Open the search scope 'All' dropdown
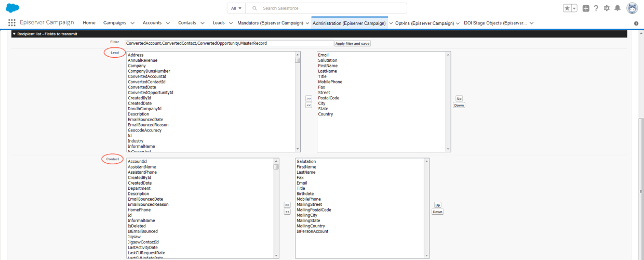644x260 pixels. [236, 8]
